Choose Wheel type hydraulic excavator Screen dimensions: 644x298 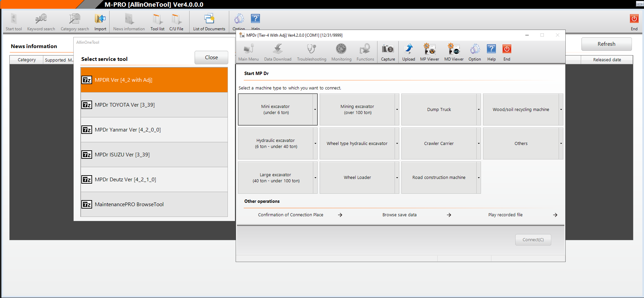pyautogui.click(x=357, y=144)
